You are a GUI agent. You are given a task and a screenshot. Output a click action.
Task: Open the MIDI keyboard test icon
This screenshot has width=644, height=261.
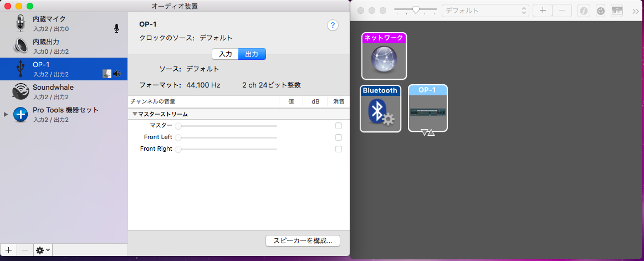pyautogui.click(x=617, y=11)
